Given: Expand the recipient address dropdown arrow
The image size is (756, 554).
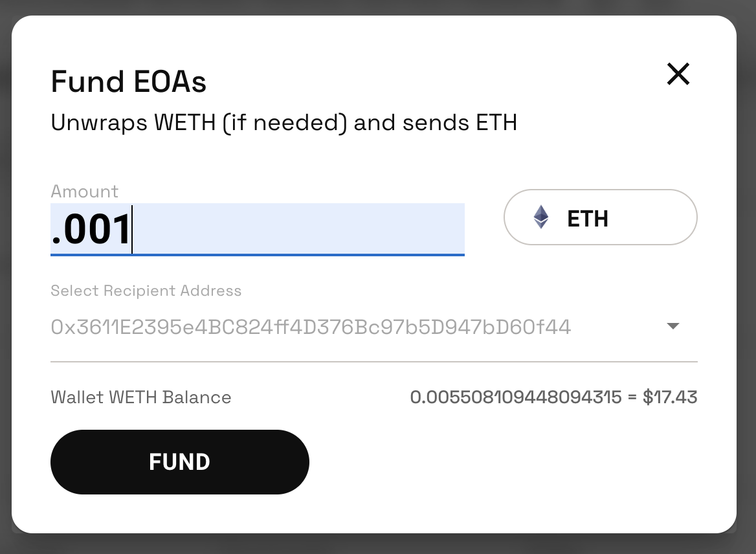Looking at the screenshot, I should [673, 326].
